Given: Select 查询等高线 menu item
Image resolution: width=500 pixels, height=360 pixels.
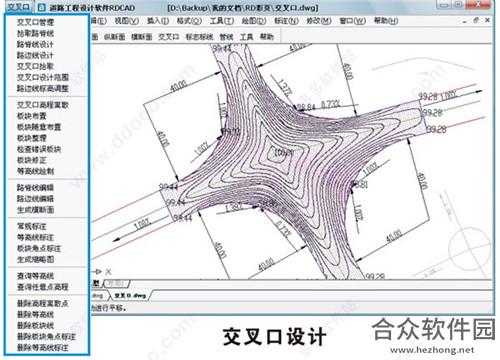Looking at the screenshot, I should tap(35, 276).
